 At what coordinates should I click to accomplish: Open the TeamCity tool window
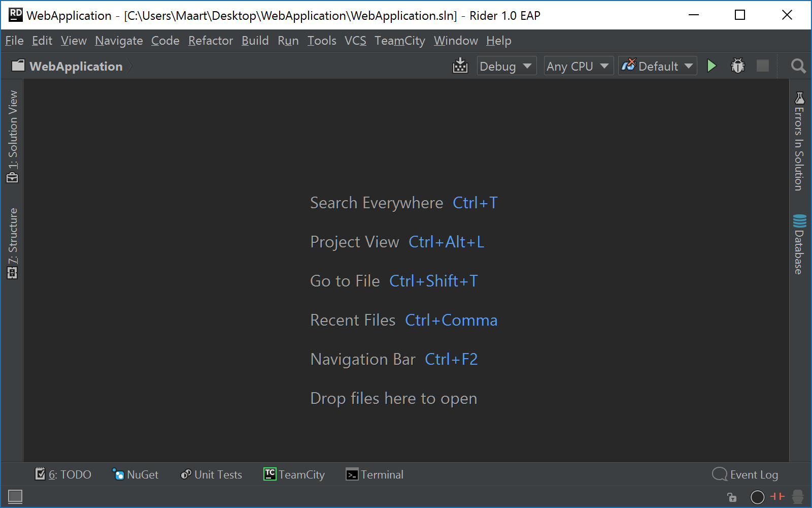click(x=294, y=474)
